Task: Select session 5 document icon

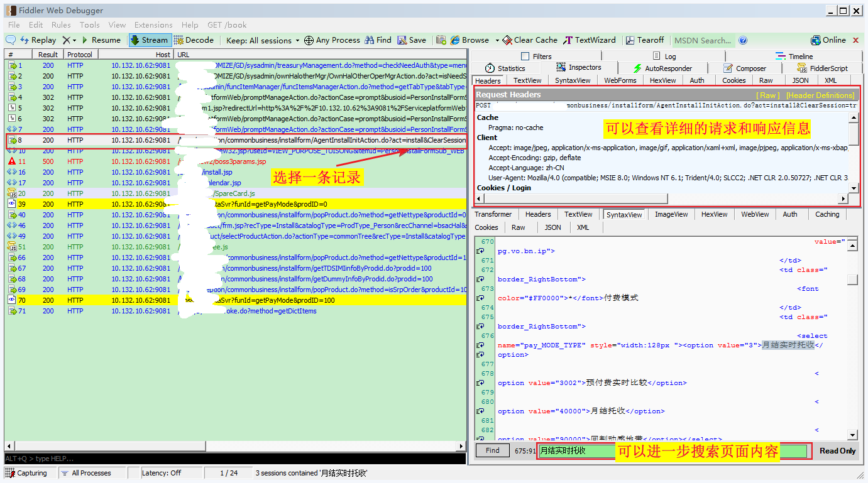Action: (11, 108)
